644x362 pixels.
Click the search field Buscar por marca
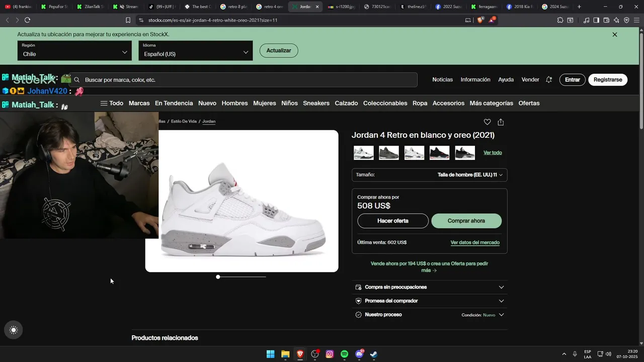tap(244, 79)
